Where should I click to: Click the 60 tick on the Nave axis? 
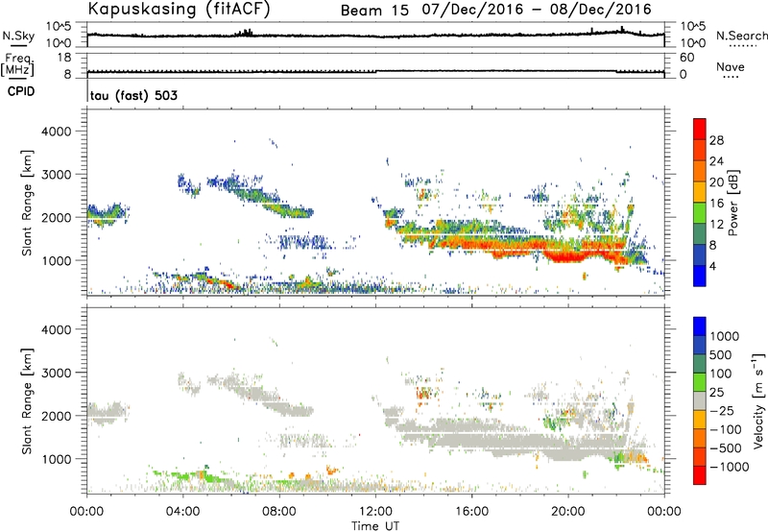point(686,58)
